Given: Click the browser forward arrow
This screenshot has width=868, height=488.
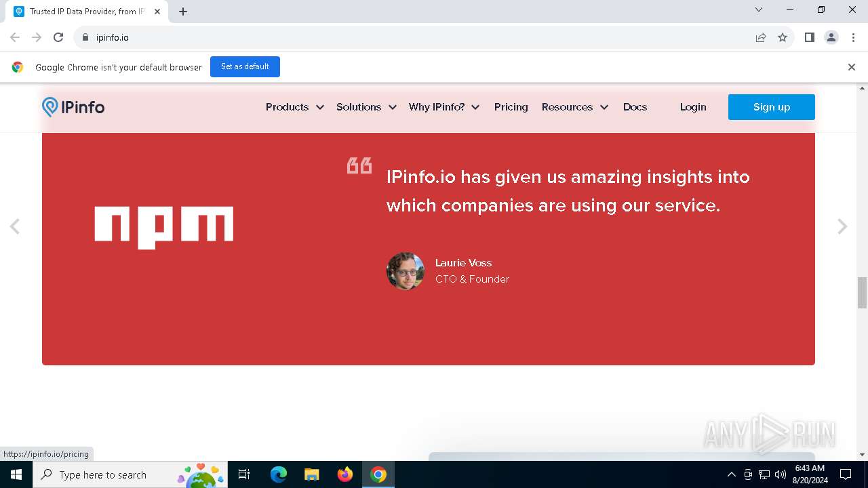Looking at the screenshot, I should (37, 37).
